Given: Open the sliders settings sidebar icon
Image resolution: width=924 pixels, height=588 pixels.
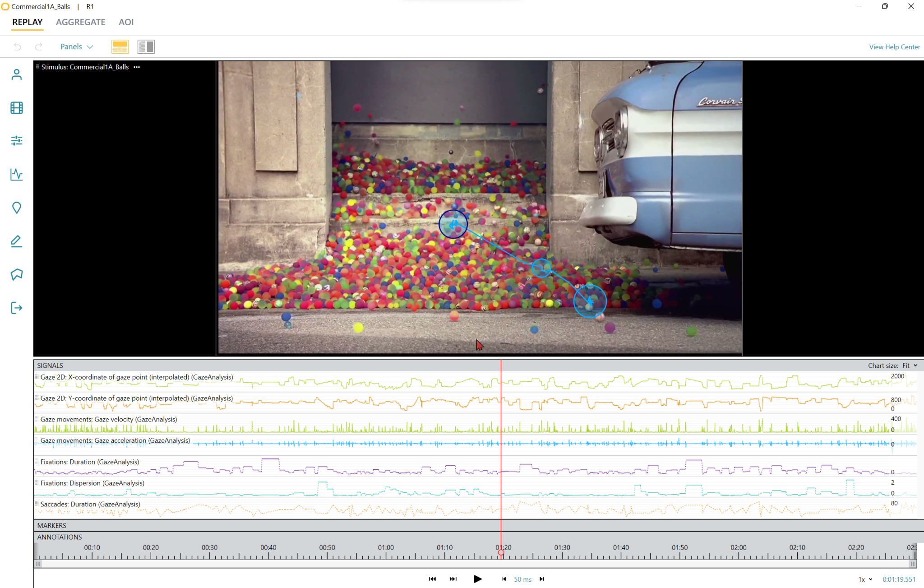Looking at the screenshot, I should 17,141.
